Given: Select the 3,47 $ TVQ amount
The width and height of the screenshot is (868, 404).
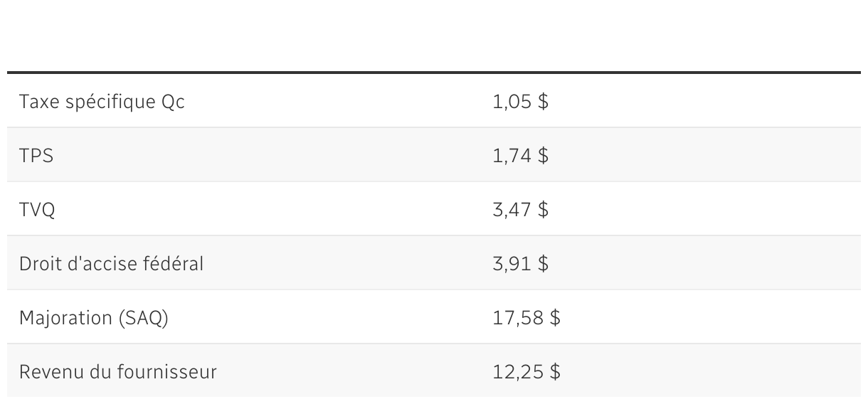Looking at the screenshot, I should coord(520,210).
